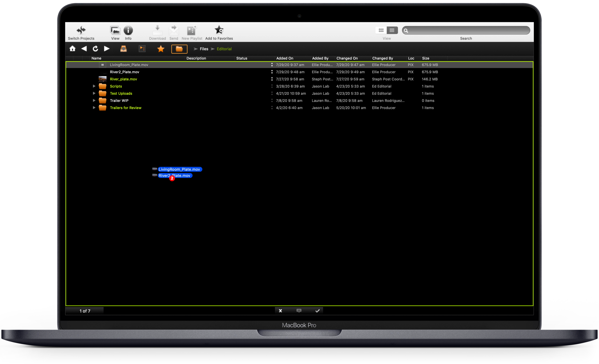Switch to grid view mode
The width and height of the screenshot is (599, 364).
click(x=381, y=30)
